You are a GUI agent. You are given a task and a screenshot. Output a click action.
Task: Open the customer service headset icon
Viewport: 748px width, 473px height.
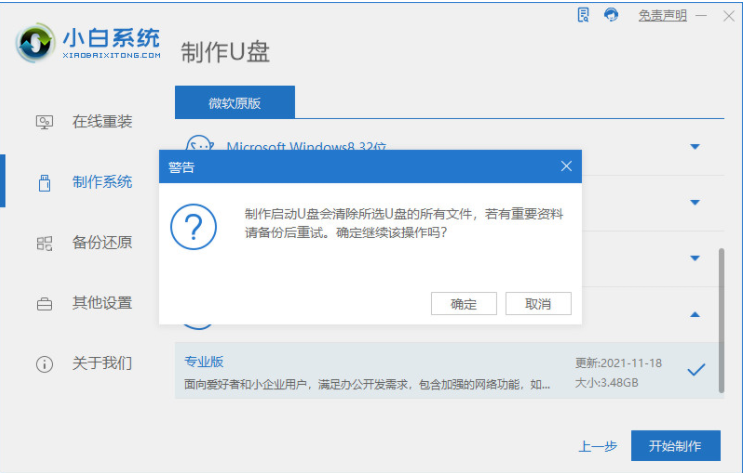(x=611, y=15)
